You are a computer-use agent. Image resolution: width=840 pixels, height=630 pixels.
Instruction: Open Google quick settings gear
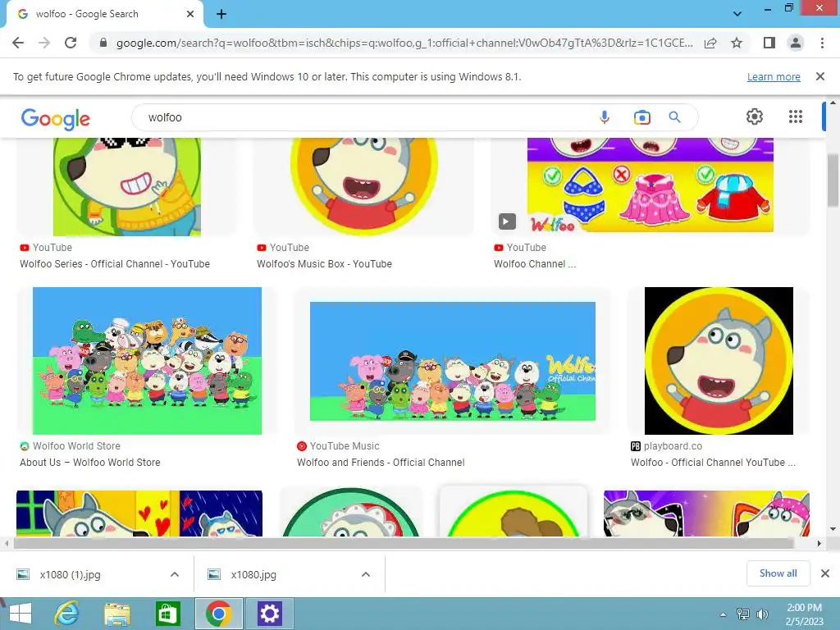click(x=755, y=116)
